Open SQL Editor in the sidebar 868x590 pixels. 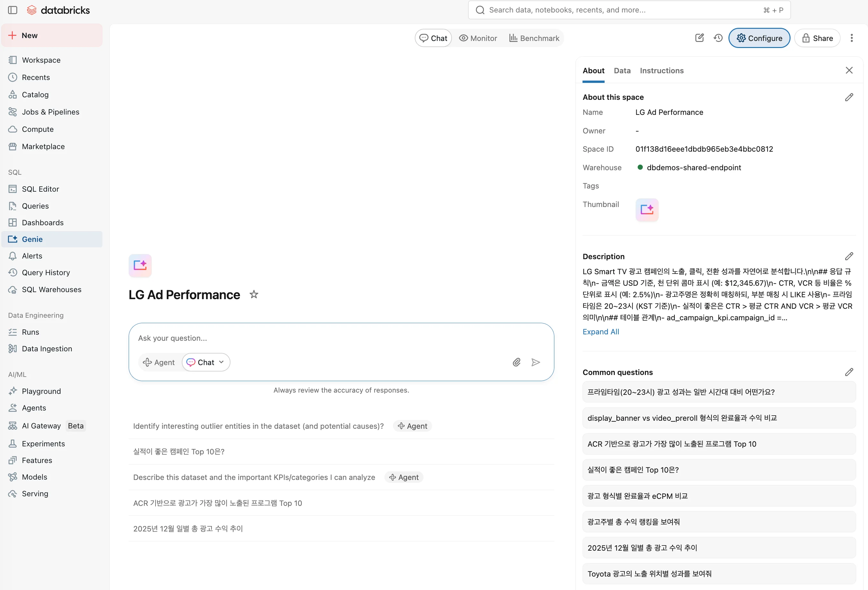(52, 189)
